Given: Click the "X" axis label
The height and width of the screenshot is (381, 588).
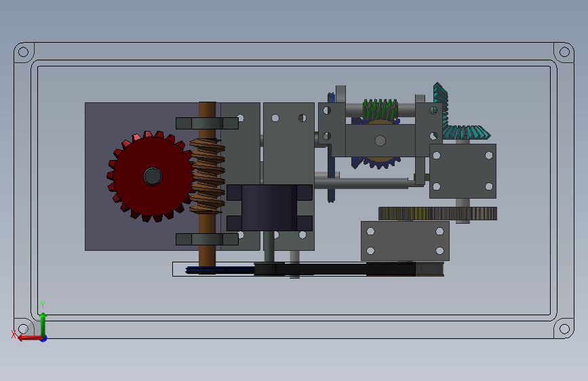Looking at the screenshot, I should click(x=14, y=334).
